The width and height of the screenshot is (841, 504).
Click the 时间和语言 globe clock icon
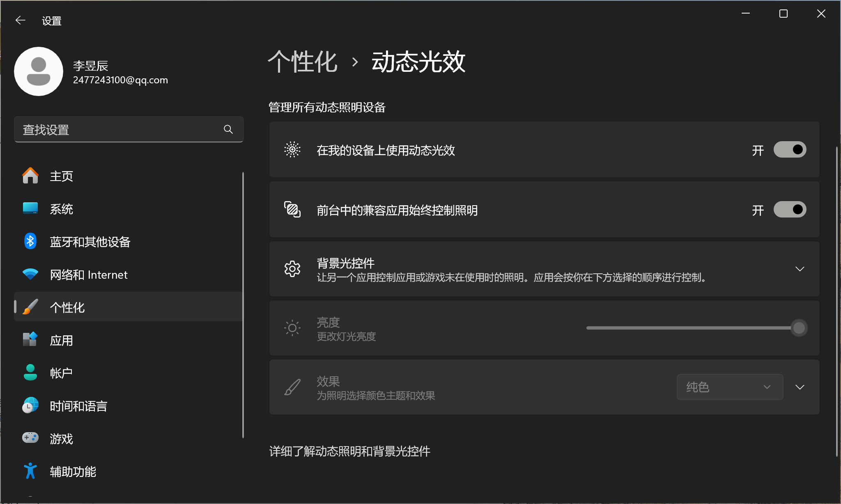30,405
